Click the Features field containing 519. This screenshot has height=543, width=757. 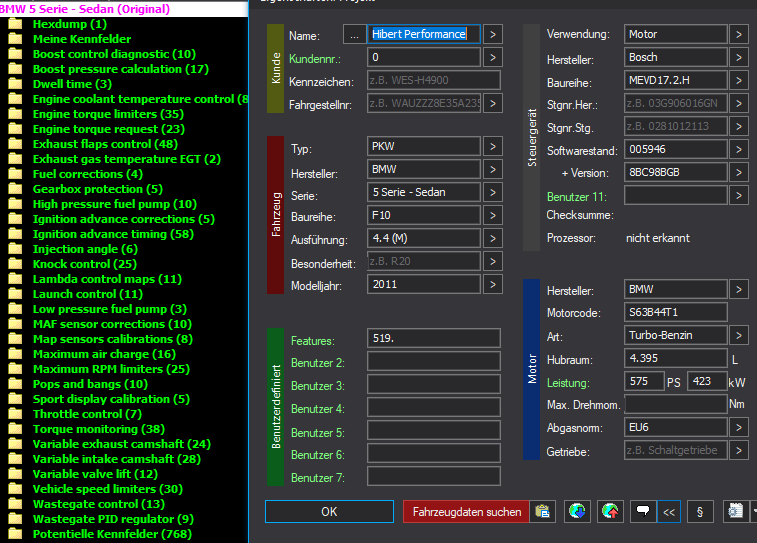[434, 338]
